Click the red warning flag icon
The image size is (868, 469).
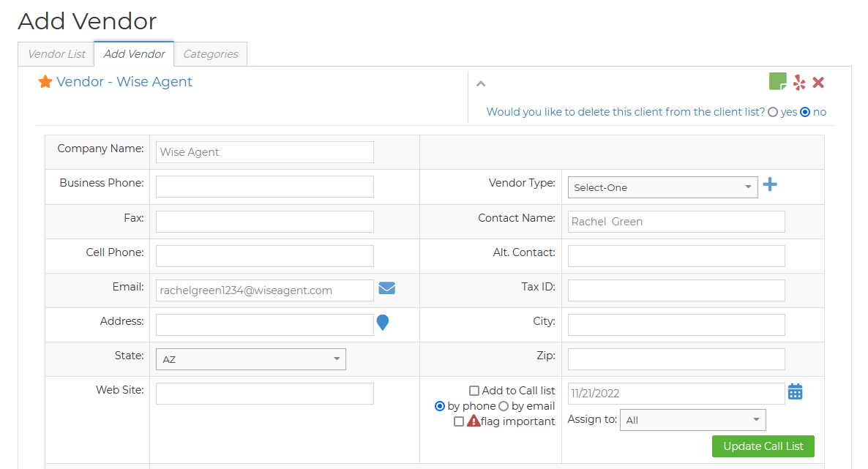[x=474, y=421]
